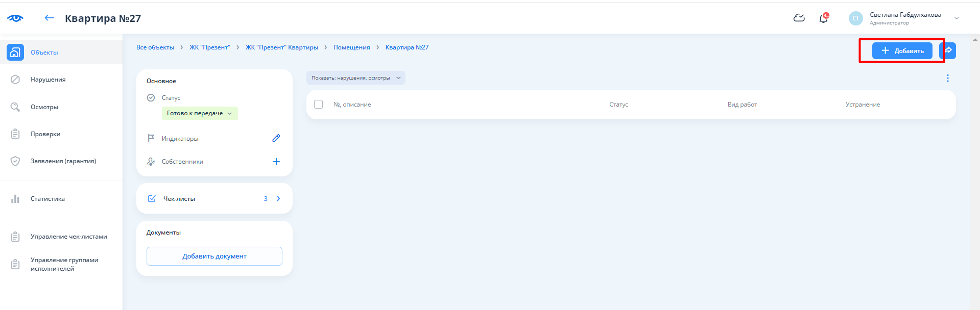Click the Добавить документ button
The height and width of the screenshot is (310, 980).
coord(214,256)
